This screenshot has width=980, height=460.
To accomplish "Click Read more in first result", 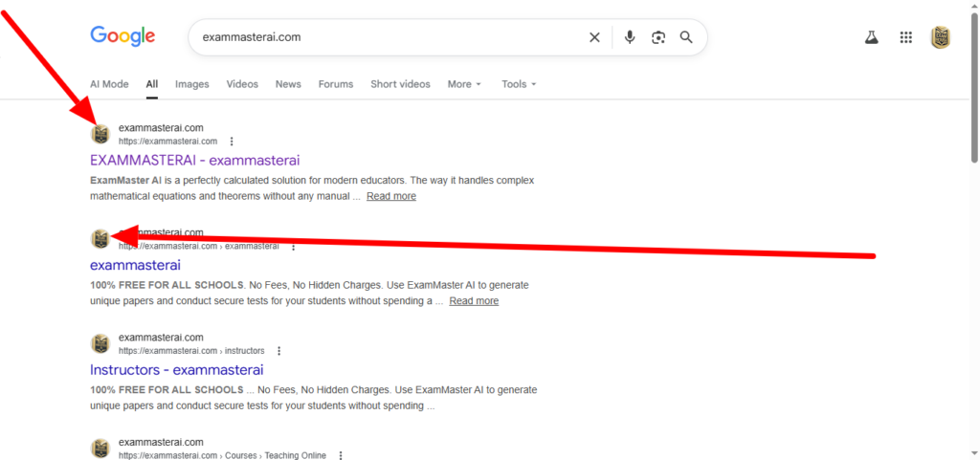I will 391,196.
